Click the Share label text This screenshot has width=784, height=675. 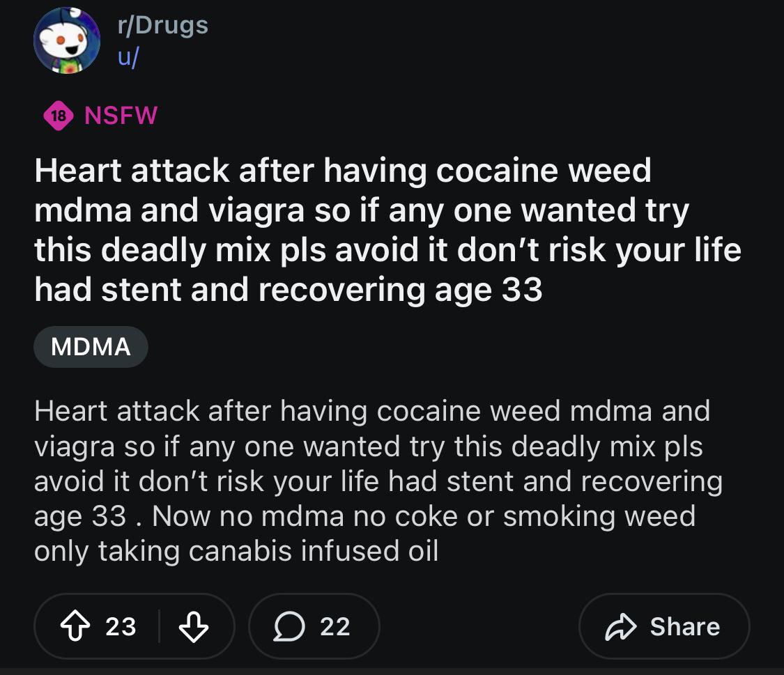[684, 626]
